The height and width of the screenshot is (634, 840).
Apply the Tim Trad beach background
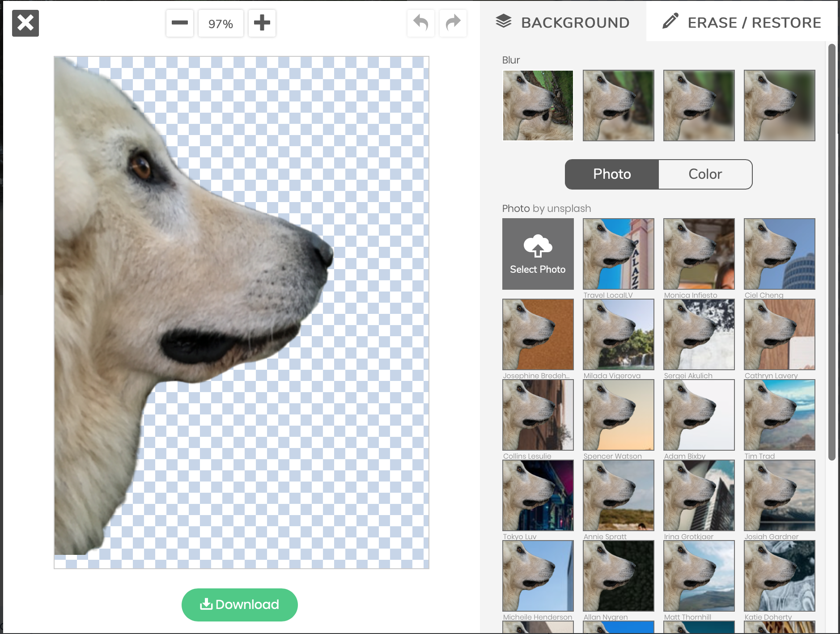pyautogui.click(x=779, y=414)
